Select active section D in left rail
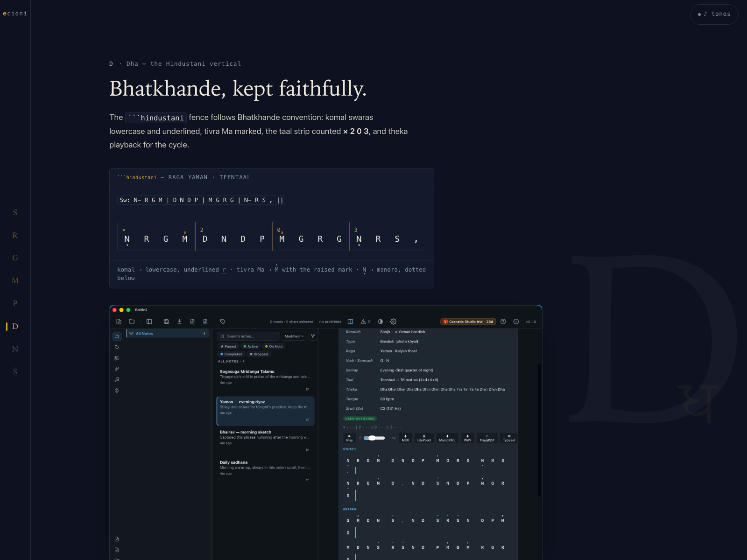 coord(15,327)
